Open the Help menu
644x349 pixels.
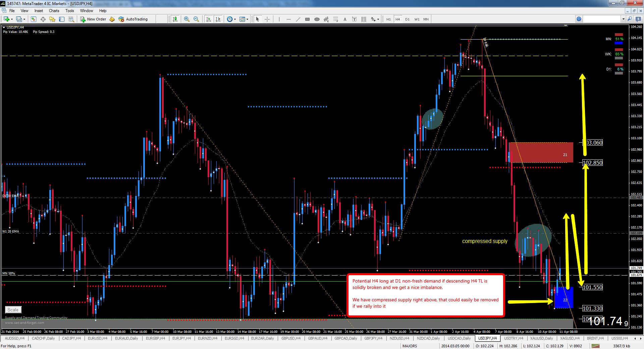coord(103,11)
